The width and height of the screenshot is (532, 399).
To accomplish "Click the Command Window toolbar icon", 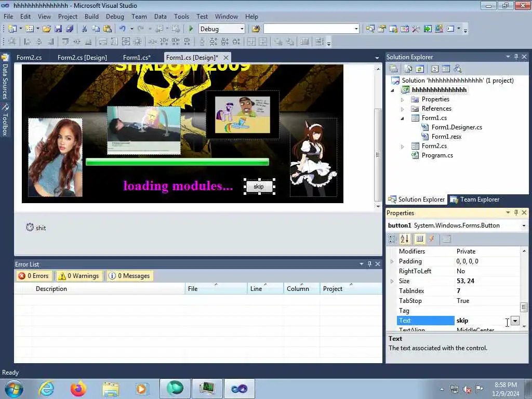I will pos(450,29).
